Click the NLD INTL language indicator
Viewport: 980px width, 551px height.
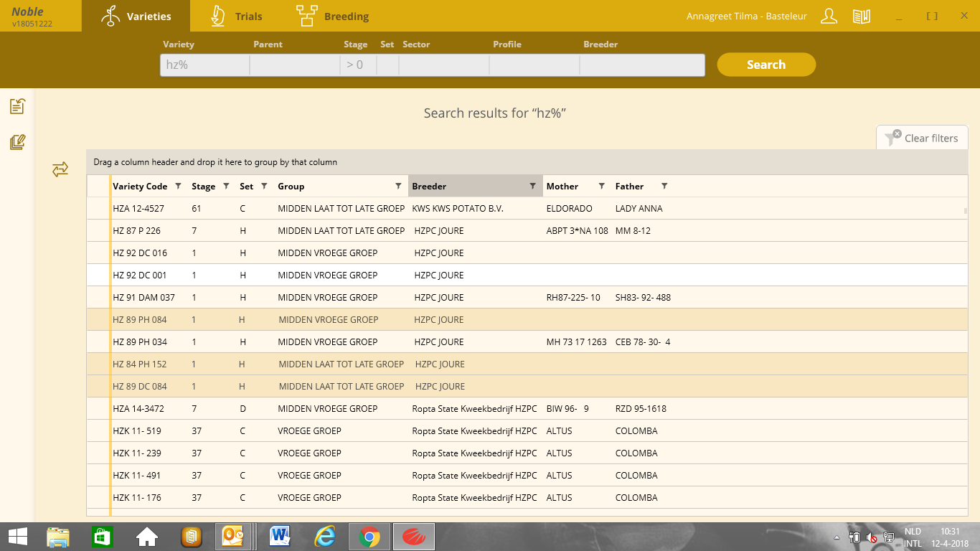[x=913, y=537]
